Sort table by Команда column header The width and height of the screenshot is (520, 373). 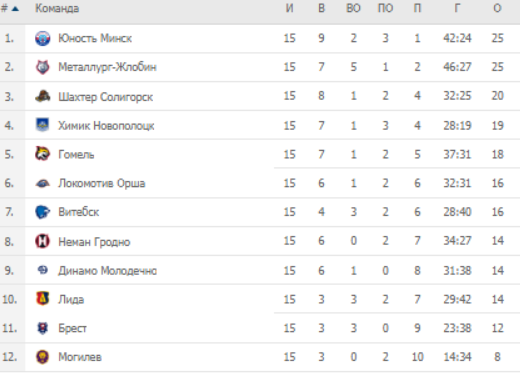click(57, 8)
